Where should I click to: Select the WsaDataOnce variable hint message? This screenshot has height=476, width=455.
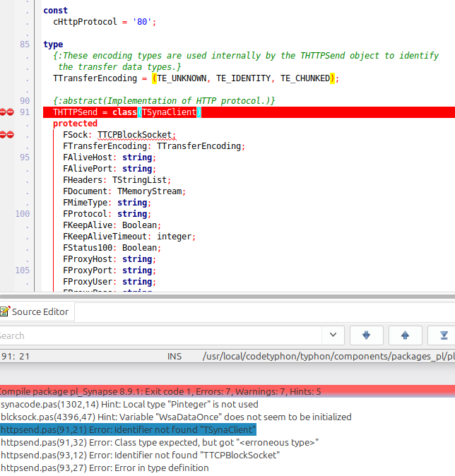[x=175, y=417]
